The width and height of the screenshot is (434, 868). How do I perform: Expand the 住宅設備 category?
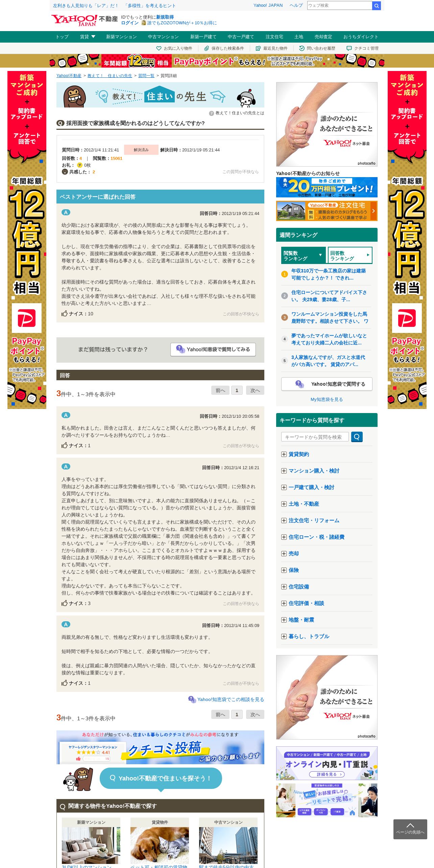(x=284, y=587)
